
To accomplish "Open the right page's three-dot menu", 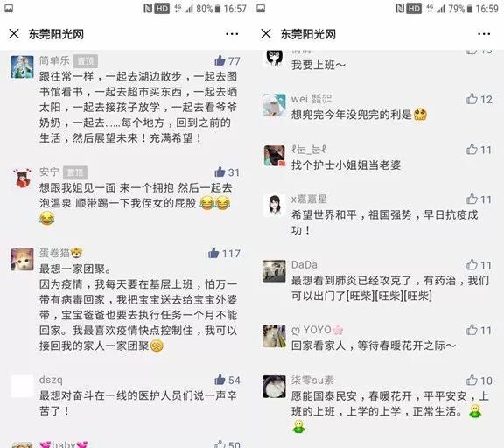I will tap(484, 34).
